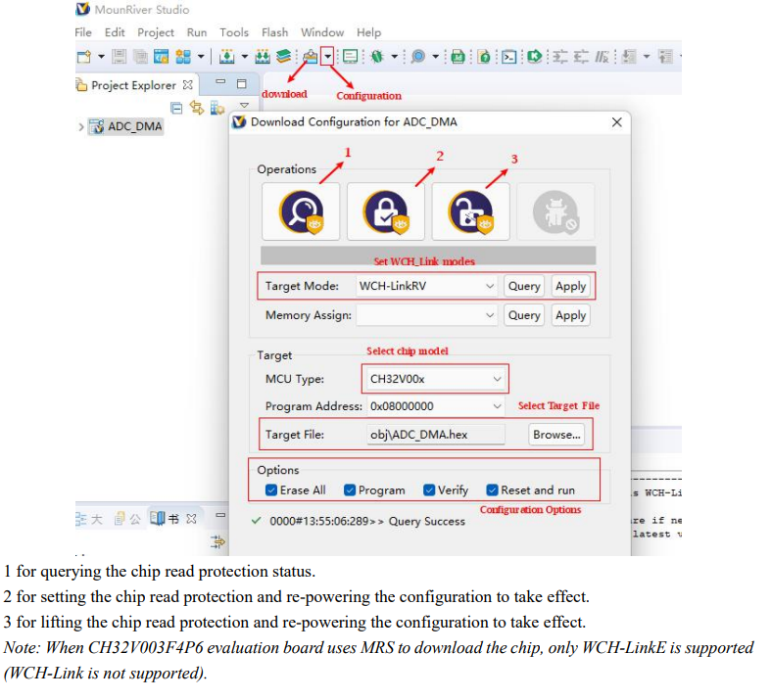Image resolution: width=771 pixels, height=700 pixels.
Task: Open the MCU Type CH32V00x dropdown
Action: click(435, 379)
